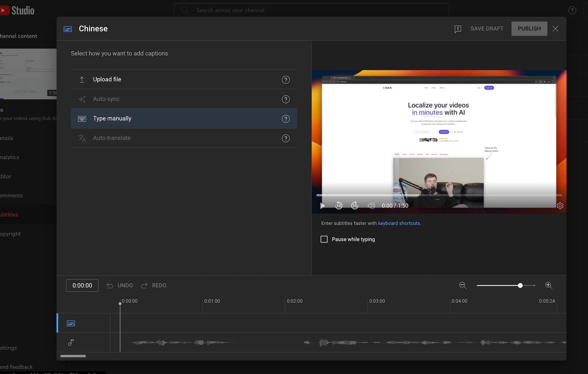
Task: Choose the Auto-translate option
Action: [x=184, y=138]
